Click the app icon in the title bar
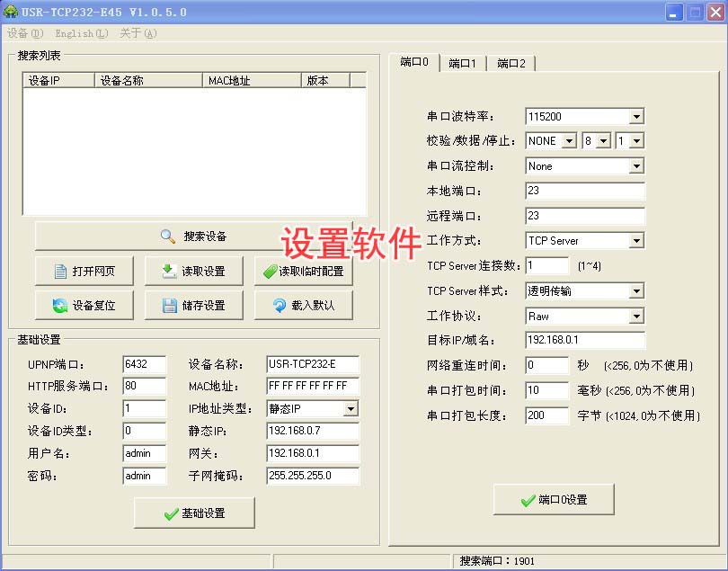The image size is (728, 571). click(x=11, y=12)
